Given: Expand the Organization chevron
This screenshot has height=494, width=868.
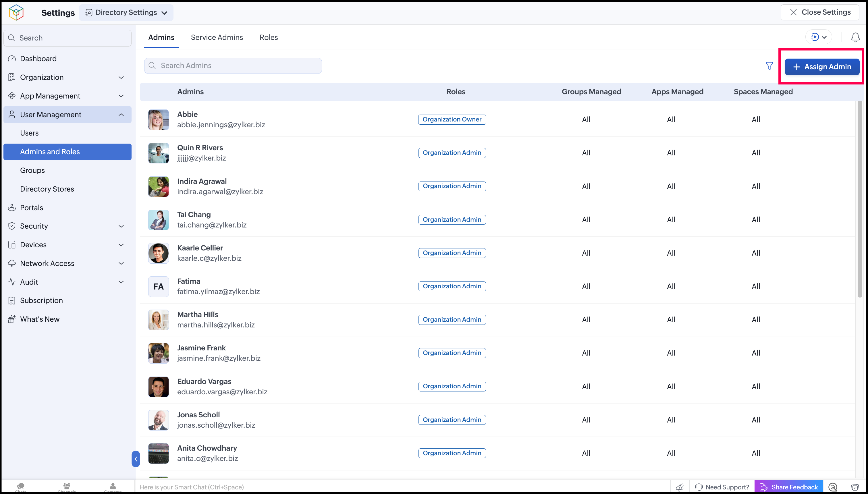Looking at the screenshot, I should (121, 77).
